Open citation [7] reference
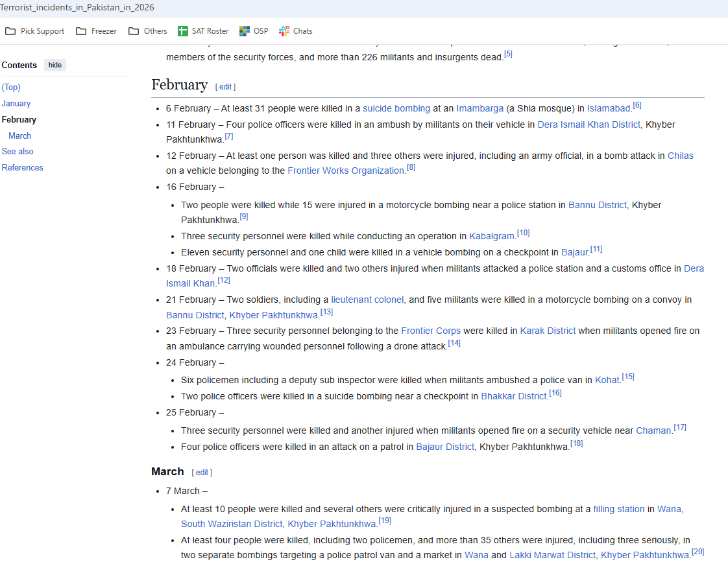The image size is (728, 564). pos(229,136)
